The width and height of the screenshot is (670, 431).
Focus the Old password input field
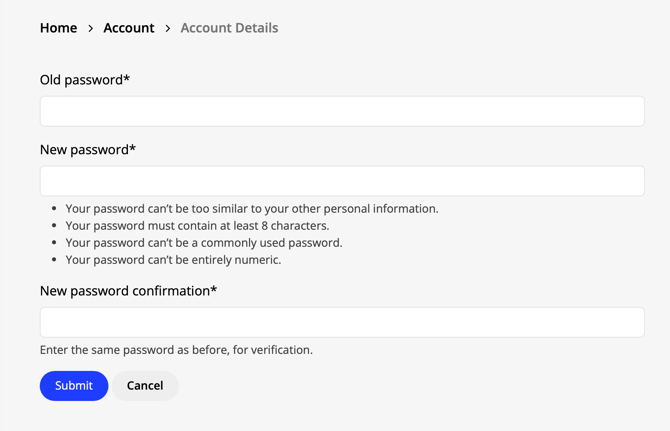pyautogui.click(x=342, y=111)
